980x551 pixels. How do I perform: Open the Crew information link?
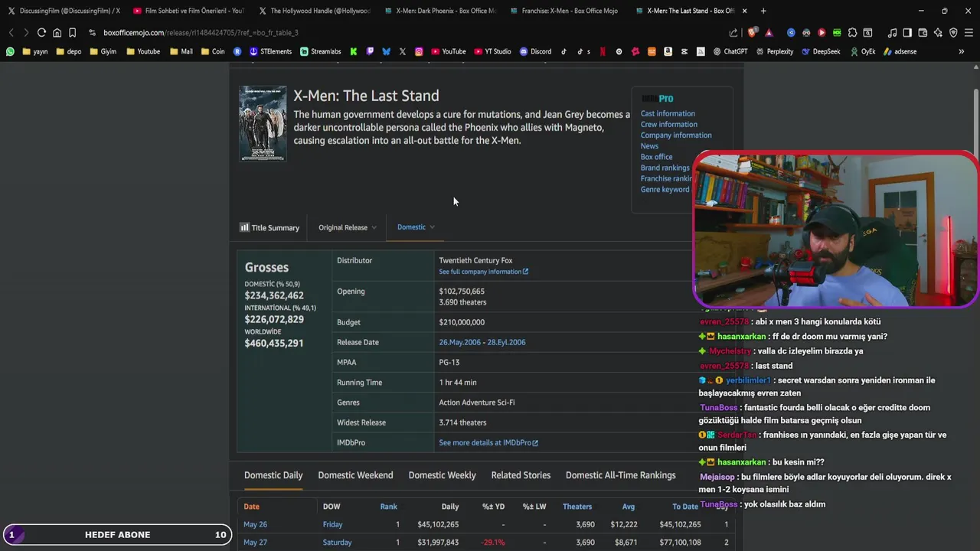668,124
